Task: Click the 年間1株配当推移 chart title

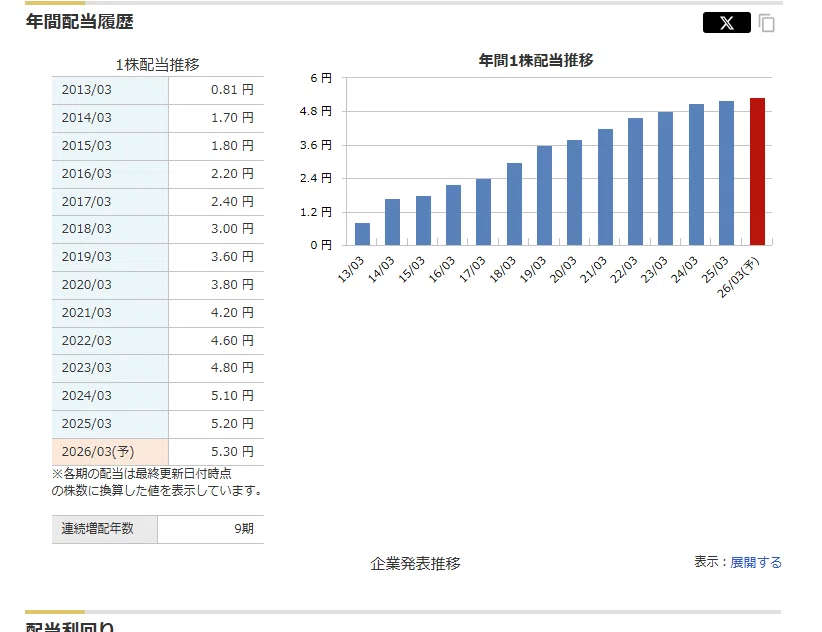Action: [x=536, y=60]
